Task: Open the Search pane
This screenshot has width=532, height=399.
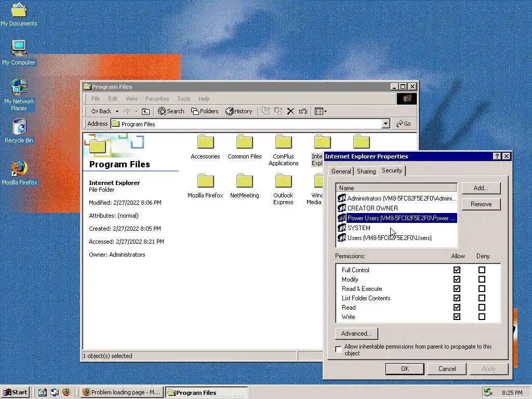Action: point(171,111)
